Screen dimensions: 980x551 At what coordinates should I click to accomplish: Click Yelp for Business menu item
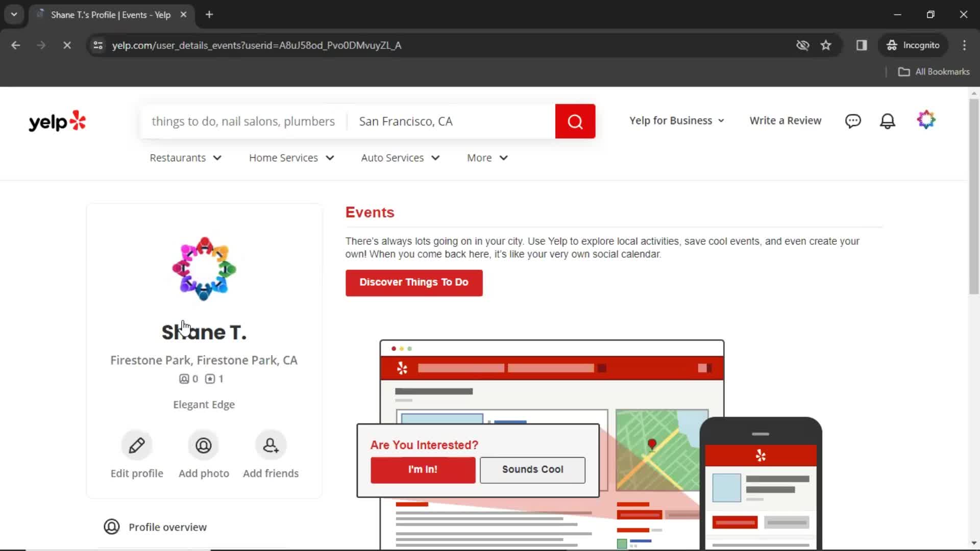click(x=672, y=120)
